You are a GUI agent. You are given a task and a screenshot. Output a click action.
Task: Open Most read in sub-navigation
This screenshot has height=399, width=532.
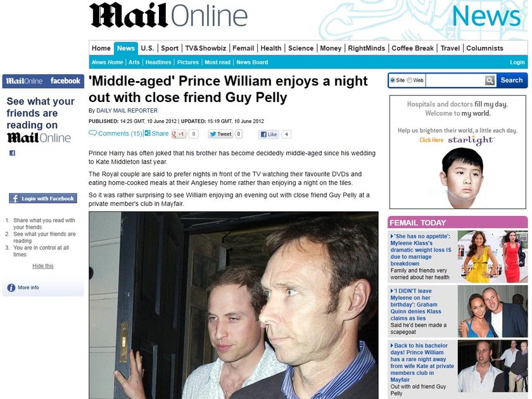click(217, 63)
